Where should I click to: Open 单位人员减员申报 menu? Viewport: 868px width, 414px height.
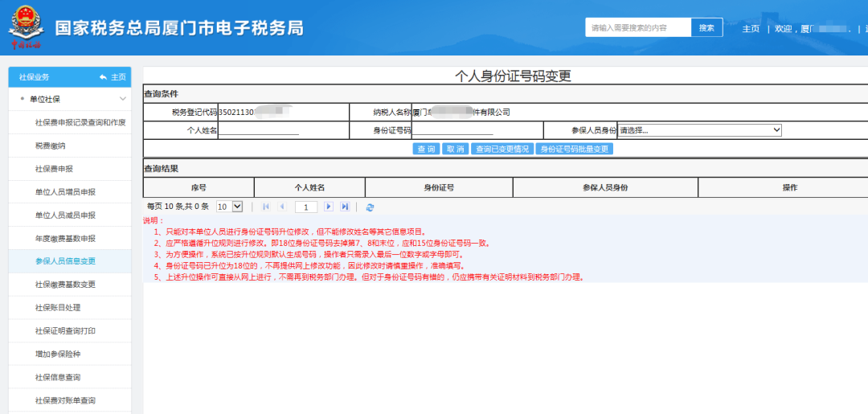tap(65, 215)
